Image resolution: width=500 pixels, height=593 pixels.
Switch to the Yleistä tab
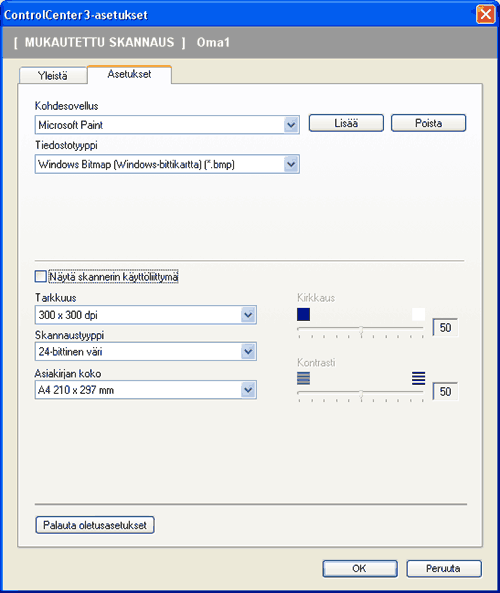pos(53,76)
